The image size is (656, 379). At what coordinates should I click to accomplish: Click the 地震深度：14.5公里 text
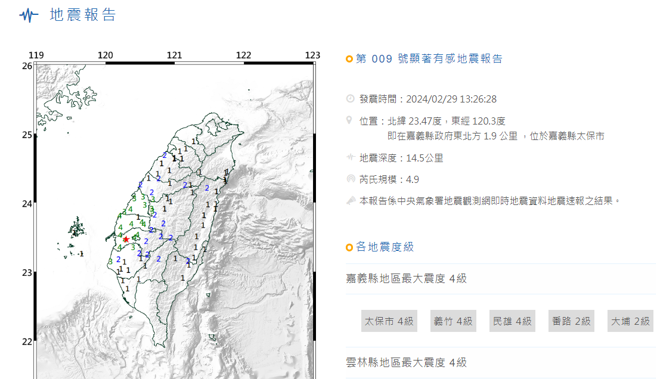tap(401, 158)
